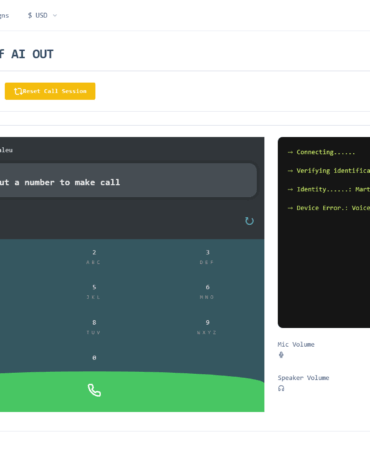Tap dial pad key 2 ABC
This screenshot has width=370, height=452.
click(x=94, y=257)
